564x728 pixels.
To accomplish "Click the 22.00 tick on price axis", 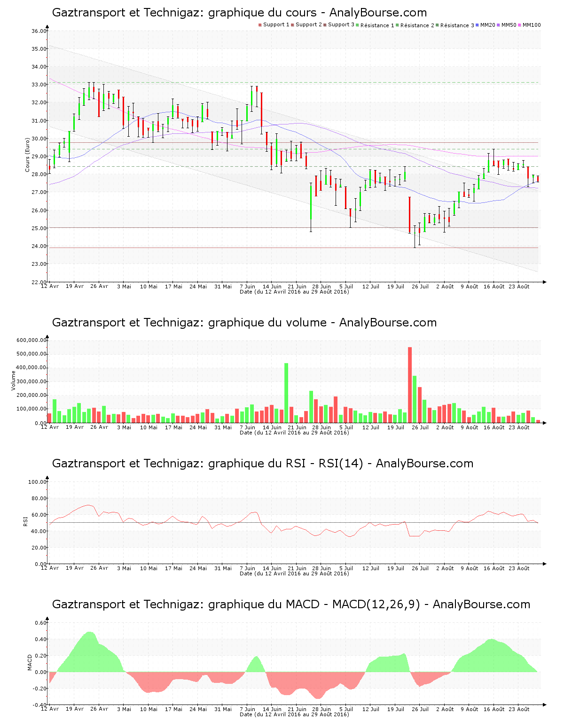I will [39, 282].
